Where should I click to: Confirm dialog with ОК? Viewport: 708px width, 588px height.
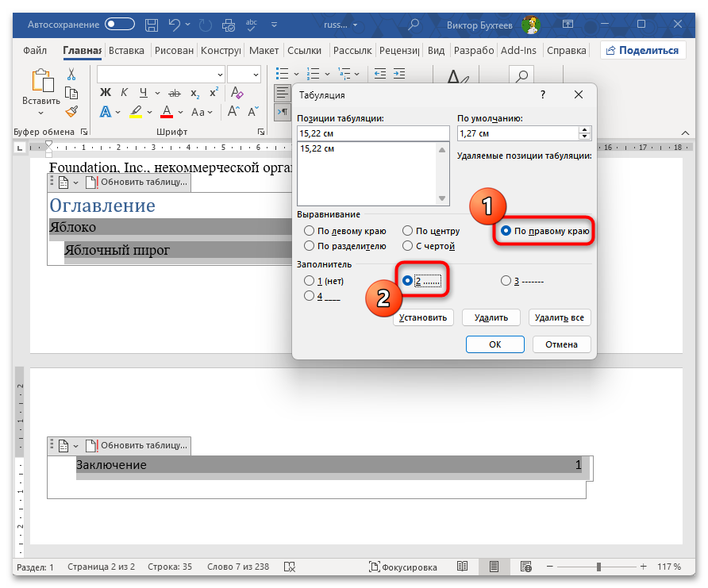coord(494,344)
